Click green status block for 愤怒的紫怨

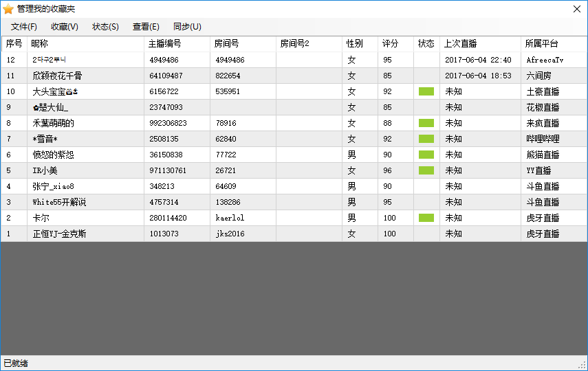coord(426,155)
